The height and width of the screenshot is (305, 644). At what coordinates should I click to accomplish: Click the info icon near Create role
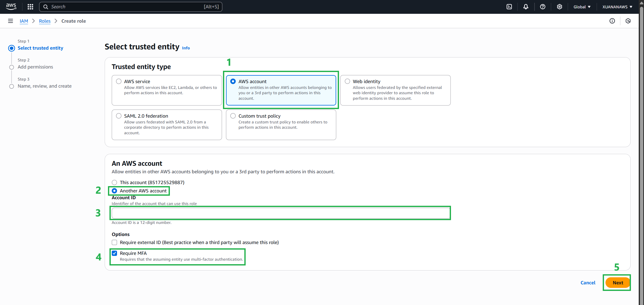point(613,21)
